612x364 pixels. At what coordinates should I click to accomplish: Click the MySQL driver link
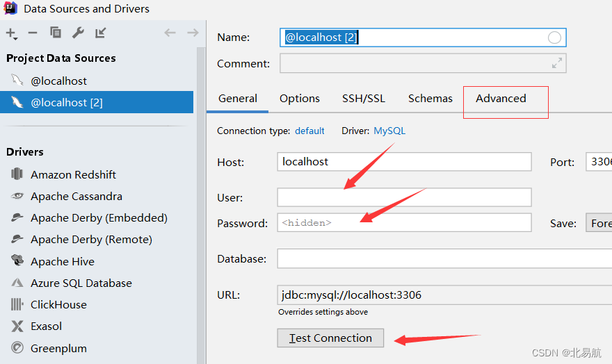click(389, 131)
